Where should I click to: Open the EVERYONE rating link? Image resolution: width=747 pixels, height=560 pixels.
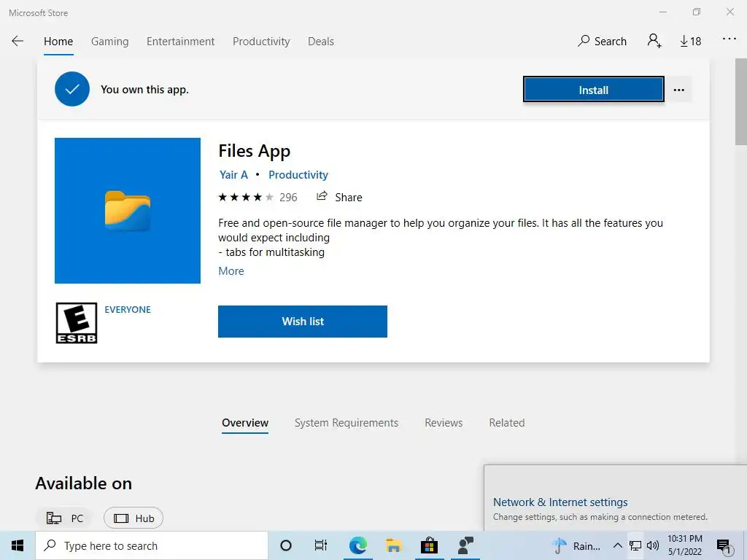point(128,309)
